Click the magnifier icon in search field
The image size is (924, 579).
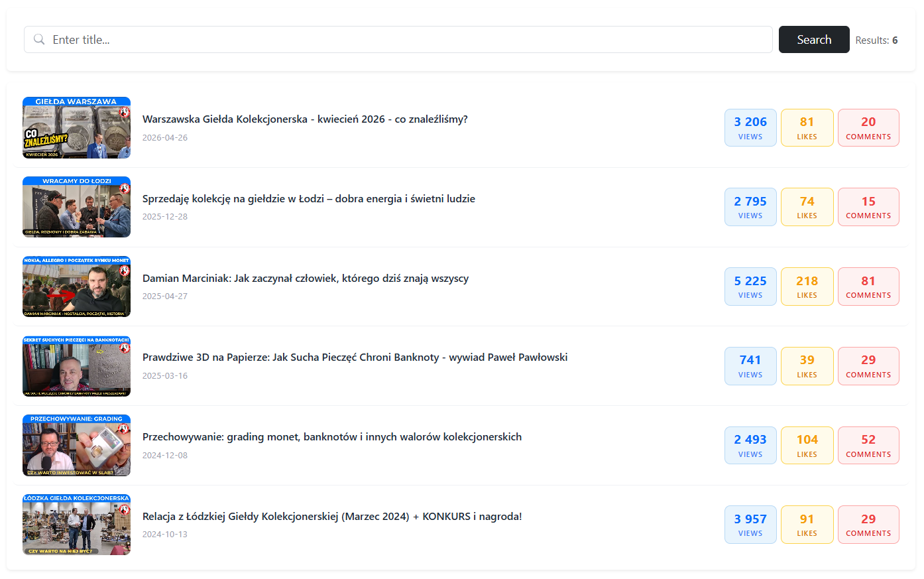(x=39, y=40)
